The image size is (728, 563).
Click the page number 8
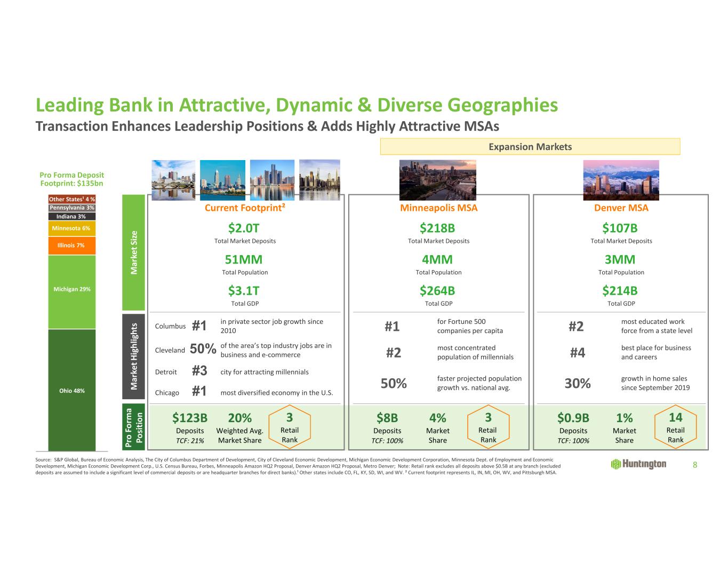(694, 465)
